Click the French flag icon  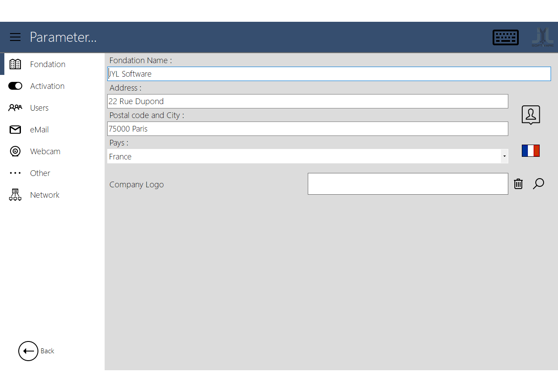pos(531,151)
